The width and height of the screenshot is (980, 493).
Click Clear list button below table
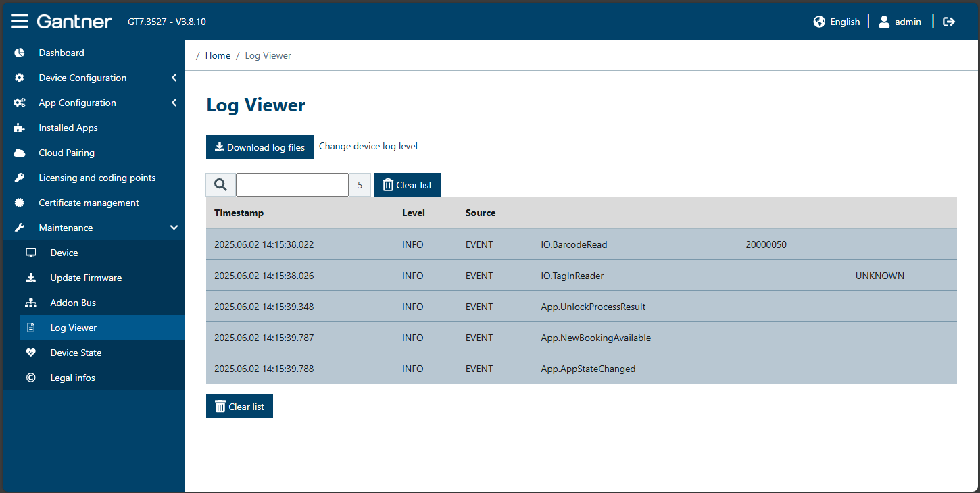tap(239, 406)
